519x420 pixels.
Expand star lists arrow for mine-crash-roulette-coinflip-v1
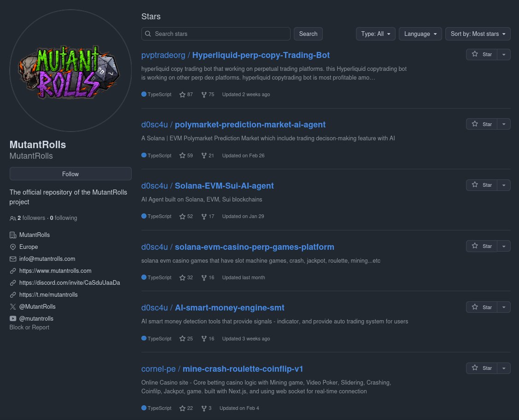pos(504,368)
